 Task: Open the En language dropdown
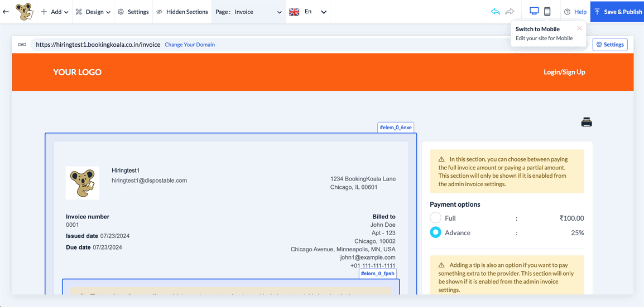307,12
